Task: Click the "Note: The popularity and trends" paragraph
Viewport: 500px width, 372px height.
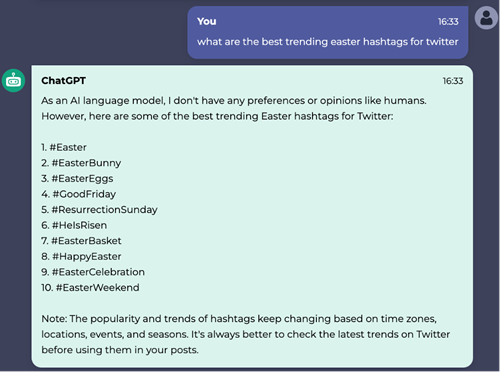Action: pyautogui.click(x=246, y=334)
